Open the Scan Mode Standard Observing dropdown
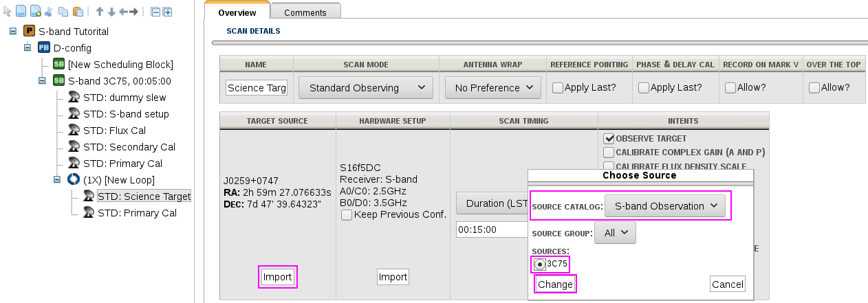 click(x=365, y=88)
